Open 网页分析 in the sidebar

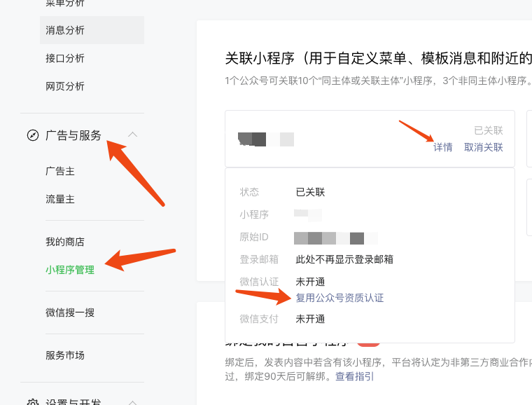pyautogui.click(x=65, y=86)
